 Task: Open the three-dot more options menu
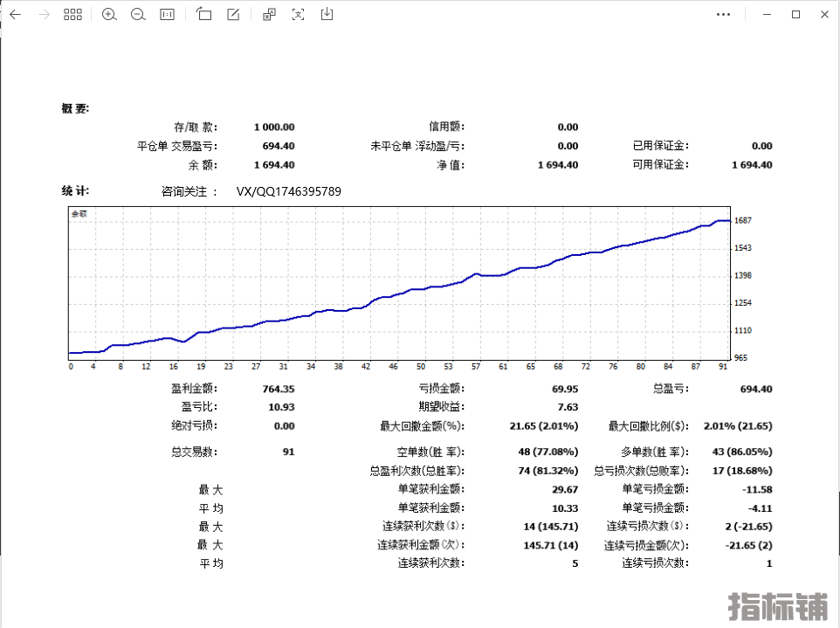click(x=723, y=15)
